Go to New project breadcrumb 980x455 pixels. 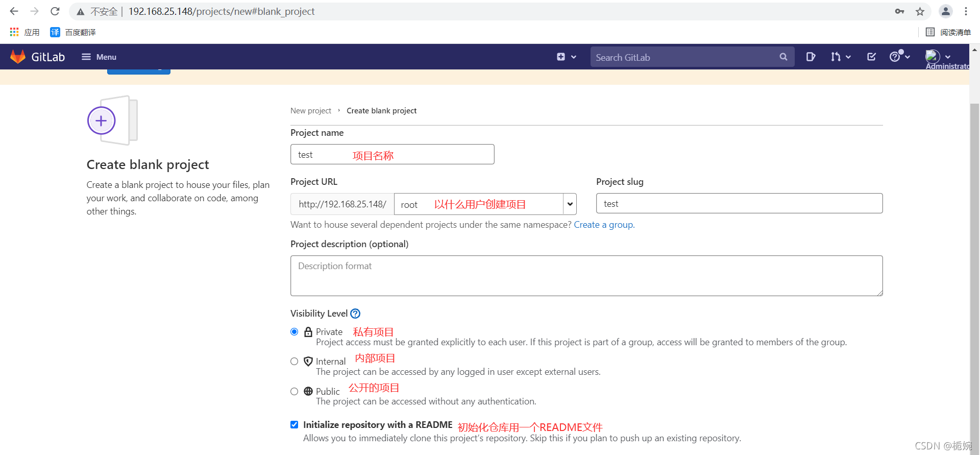coord(311,111)
